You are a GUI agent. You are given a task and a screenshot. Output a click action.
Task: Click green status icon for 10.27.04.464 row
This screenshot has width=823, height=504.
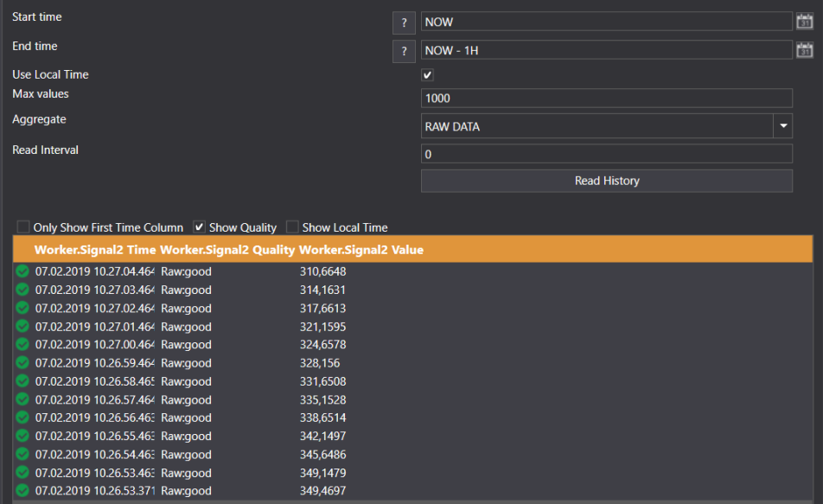point(22,271)
